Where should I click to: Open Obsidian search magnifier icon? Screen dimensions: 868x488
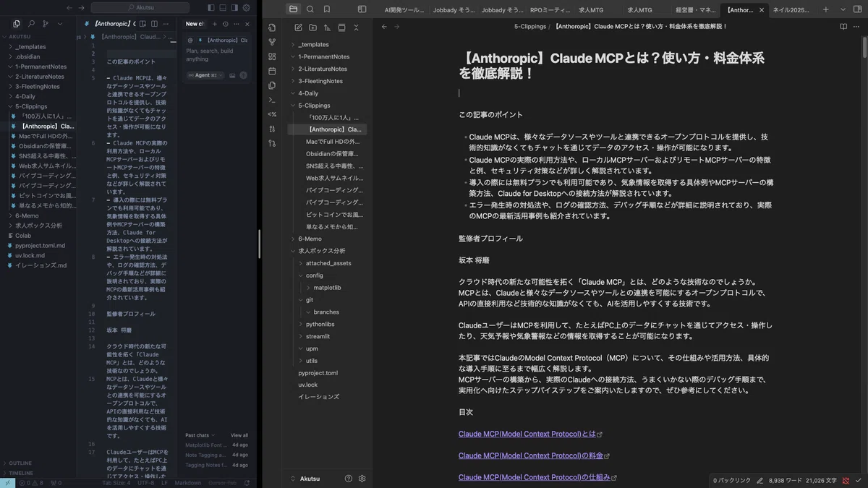click(310, 9)
